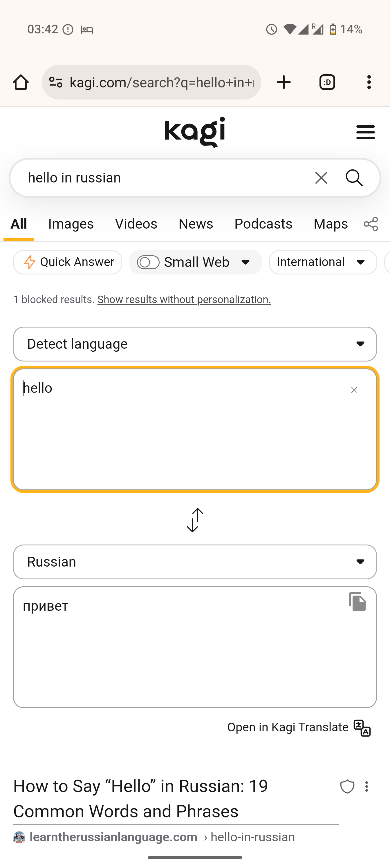Open How to Say Hello in Russian result
390x868 pixels.
pos(140,798)
